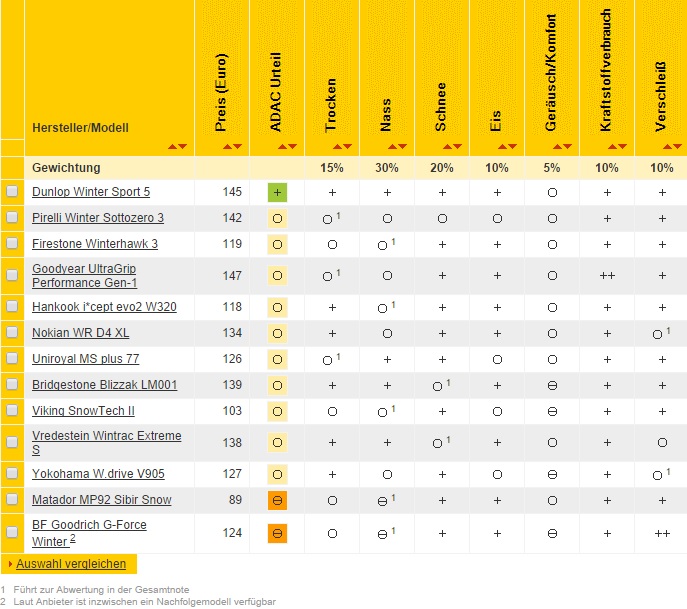Open the BF Goodrich G-Force Winter link
Screen dimensions: 687x609
tap(89, 533)
